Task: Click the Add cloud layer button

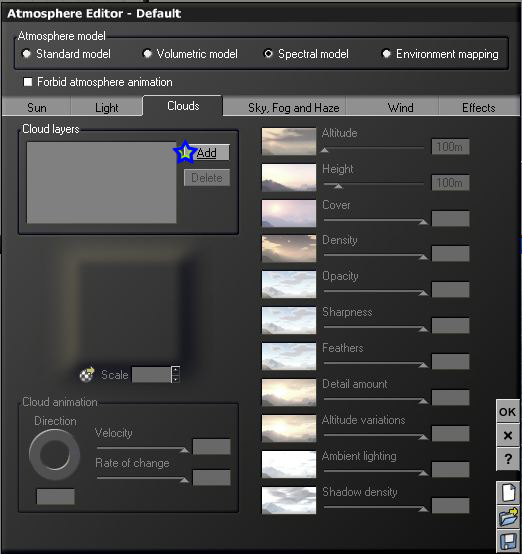Action: click(x=206, y=153)
